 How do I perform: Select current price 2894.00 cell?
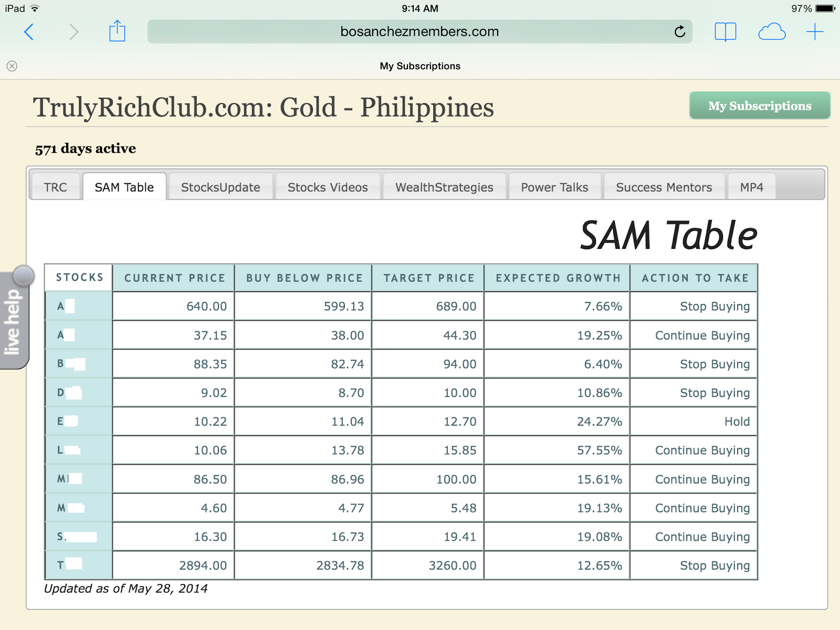coord(174,565)
